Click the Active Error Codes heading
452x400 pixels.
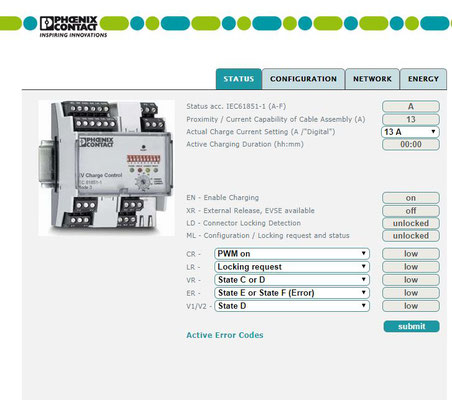point(225,335)
